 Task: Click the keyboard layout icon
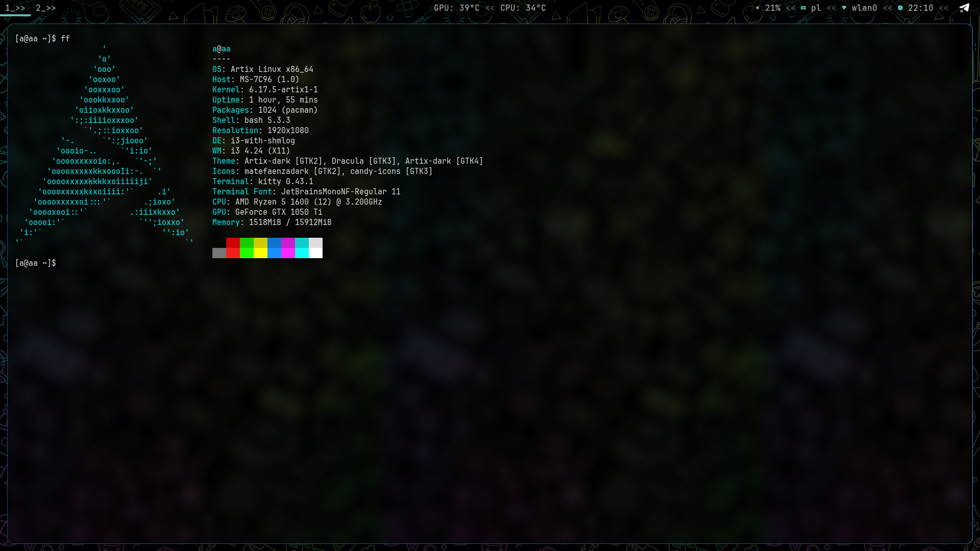(x=803, y=8)
